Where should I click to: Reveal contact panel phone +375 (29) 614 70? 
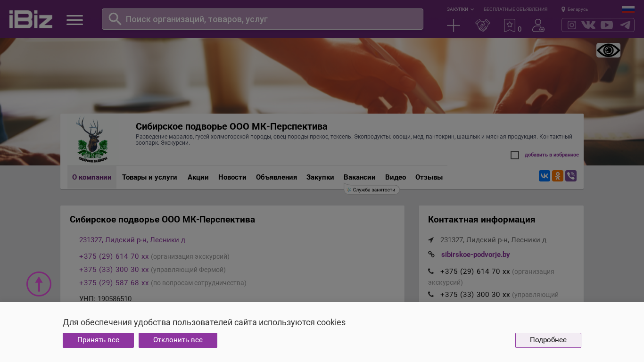coord(475,271)
